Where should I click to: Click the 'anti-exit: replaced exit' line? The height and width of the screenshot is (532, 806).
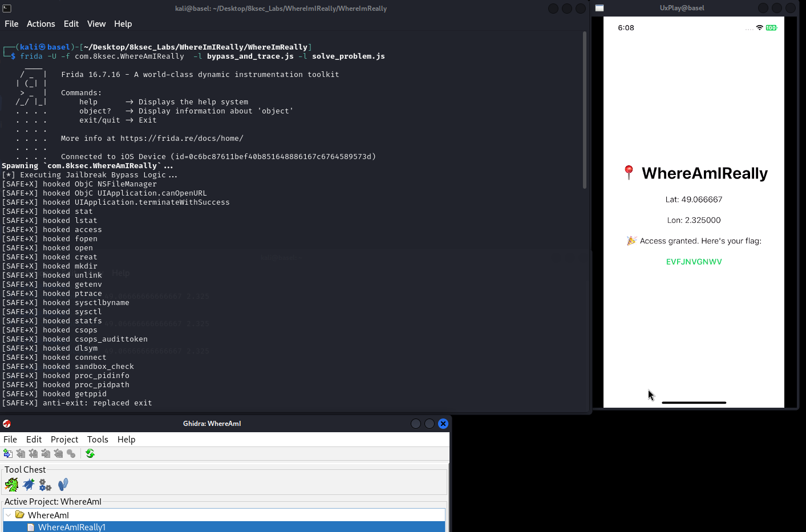[77, 403]
